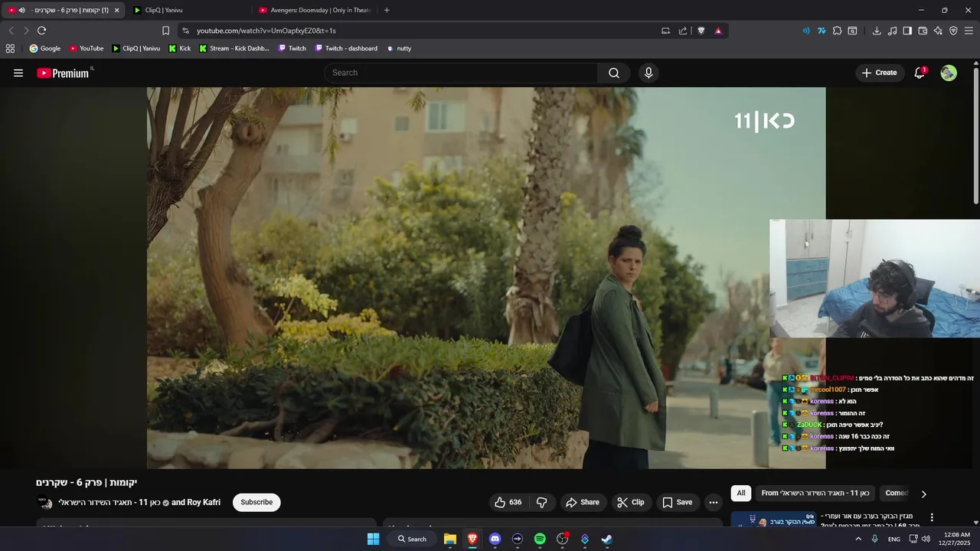Dislike the video
This screenshot has height=551, width=980.
pos(541,502)
